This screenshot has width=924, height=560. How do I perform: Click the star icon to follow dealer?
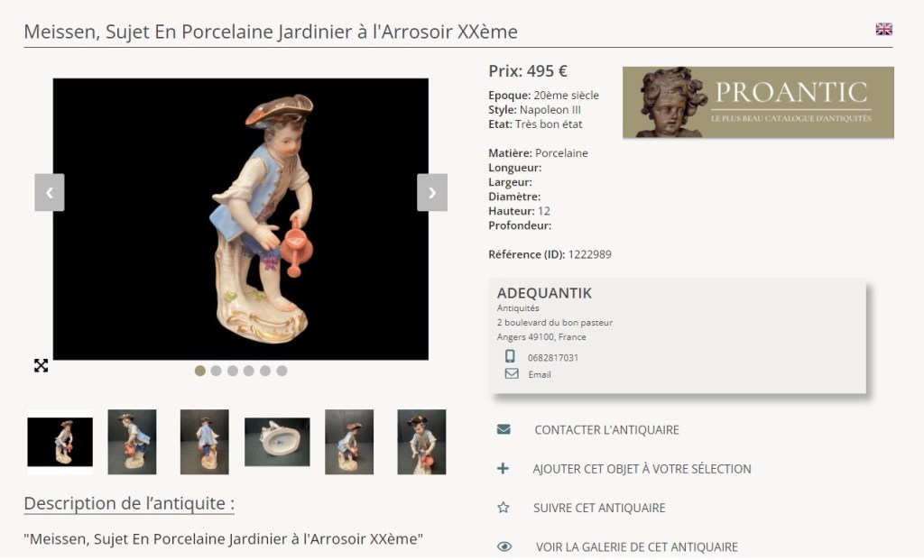pos(504,508)
